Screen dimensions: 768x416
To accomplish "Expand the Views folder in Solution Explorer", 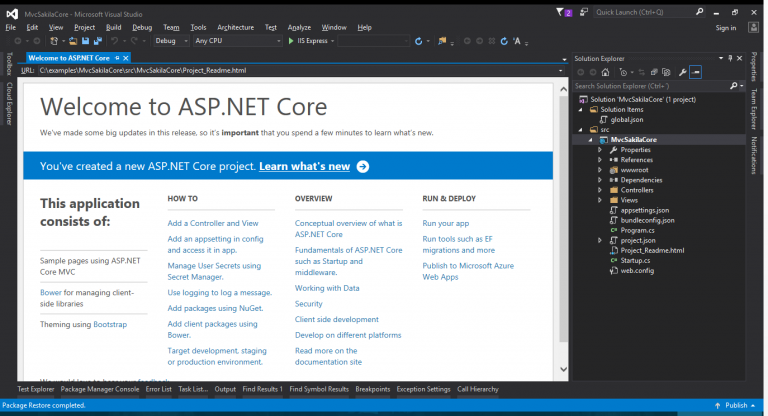I will pyautogui.click(x=599, y=200).
